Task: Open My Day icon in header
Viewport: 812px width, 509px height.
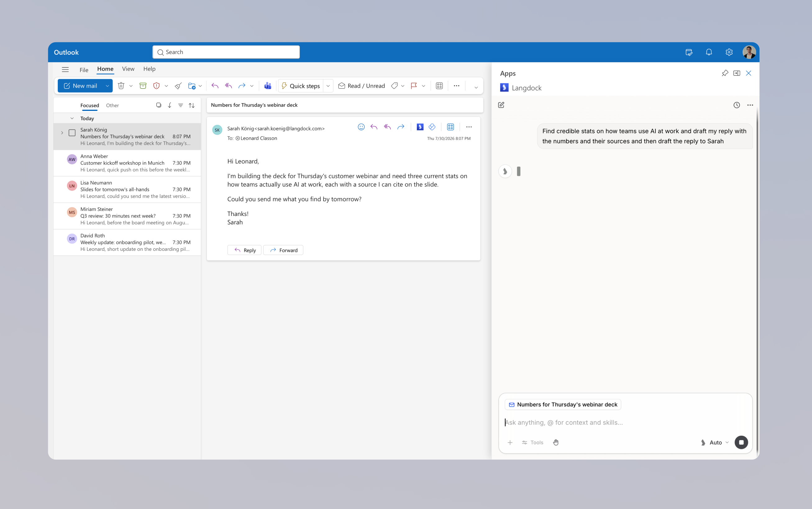Action: pos(689,52)
